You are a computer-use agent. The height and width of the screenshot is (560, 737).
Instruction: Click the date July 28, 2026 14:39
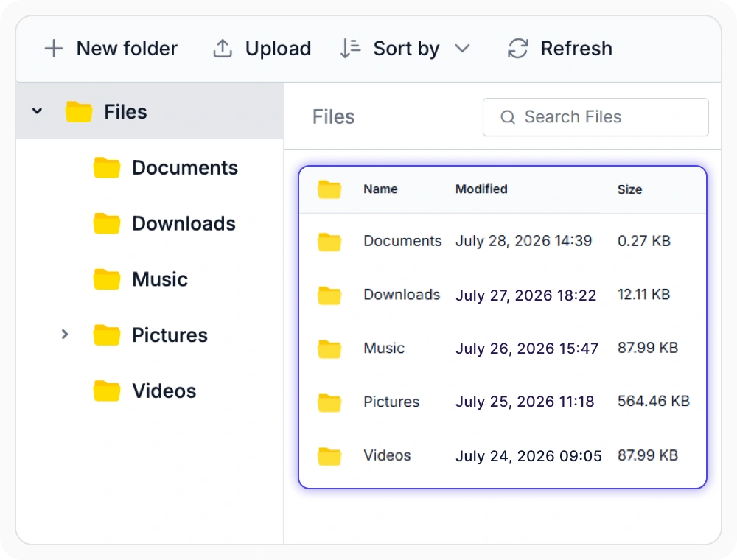click(x=523, y=241)
